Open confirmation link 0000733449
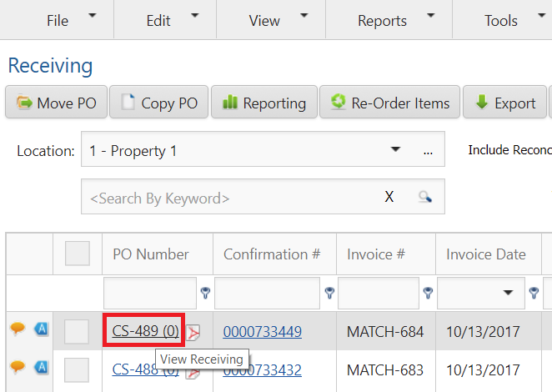The width and height of the screenshot is (552, 392). (262, 332)
